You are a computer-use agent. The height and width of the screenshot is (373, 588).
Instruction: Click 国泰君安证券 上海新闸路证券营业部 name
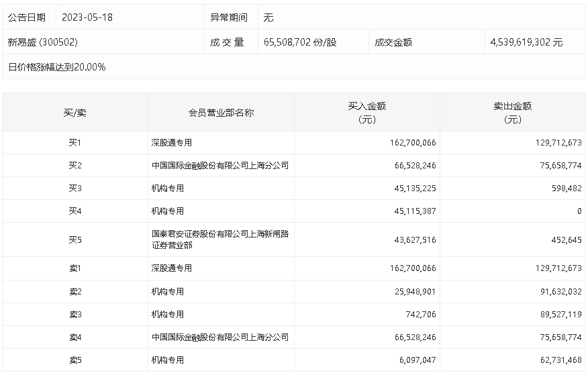pos(220,239)
